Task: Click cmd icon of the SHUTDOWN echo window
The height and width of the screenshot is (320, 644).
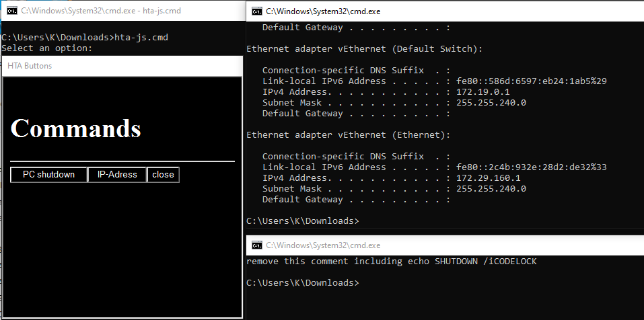Action: [256, 245]
